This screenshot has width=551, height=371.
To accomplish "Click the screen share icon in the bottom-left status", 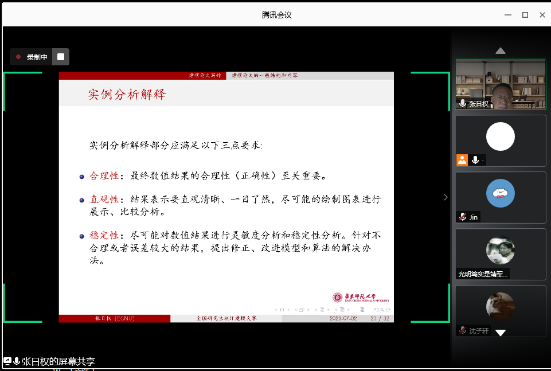I will (7, 360).
